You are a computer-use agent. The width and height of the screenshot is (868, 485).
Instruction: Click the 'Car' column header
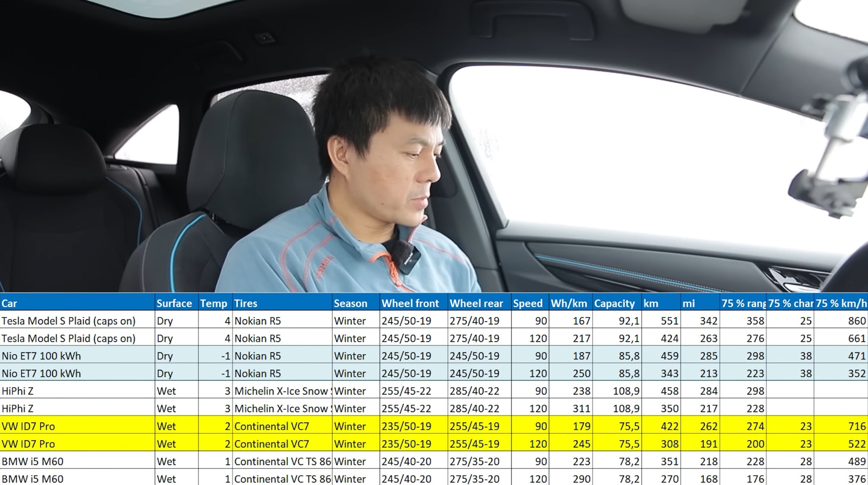[77, 303]
